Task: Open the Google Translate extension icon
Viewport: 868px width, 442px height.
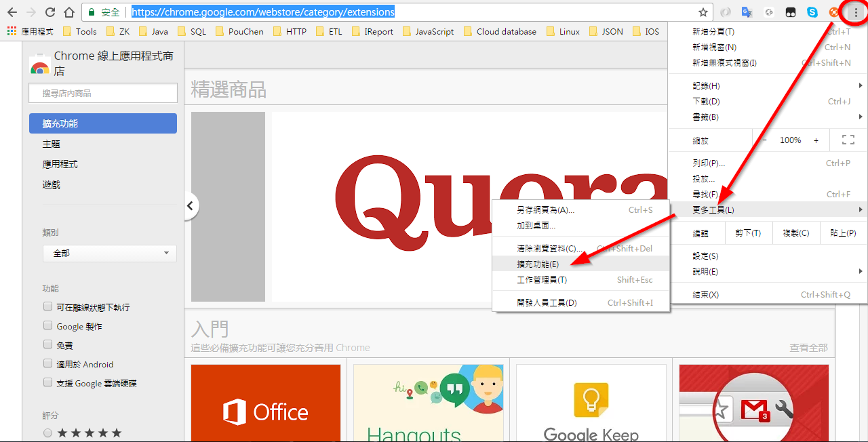Action: 747,12
